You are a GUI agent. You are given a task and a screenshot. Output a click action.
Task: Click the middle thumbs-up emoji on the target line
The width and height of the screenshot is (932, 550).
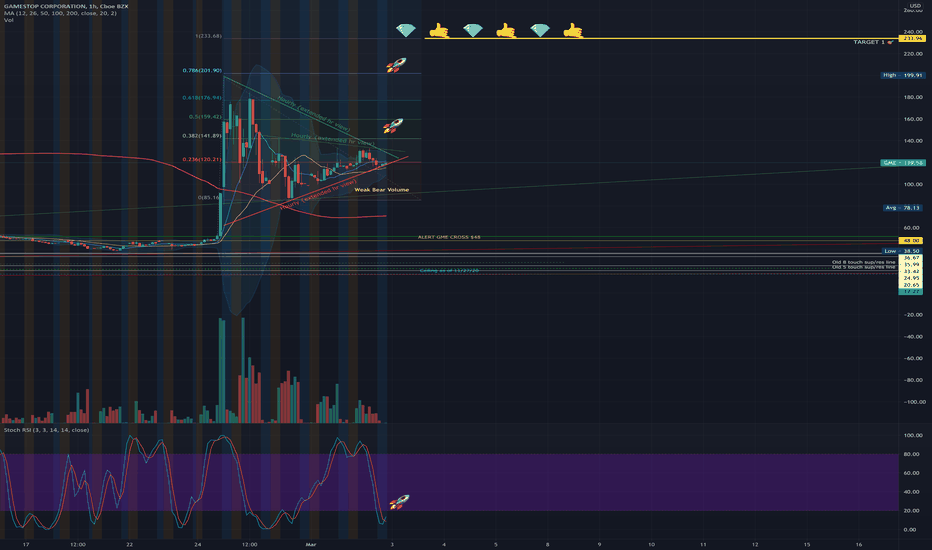506,30
